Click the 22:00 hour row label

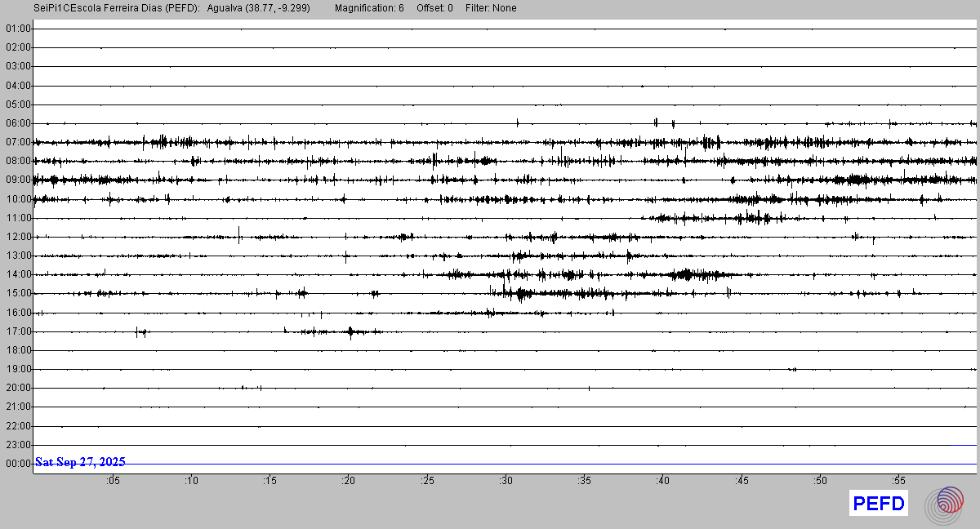[18, 426]
